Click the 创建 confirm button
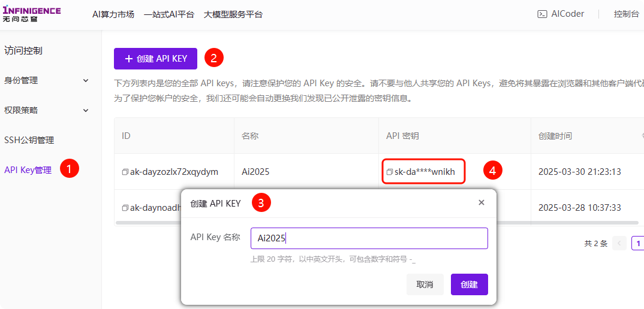Screen dimensions: 644x309 [469, 284]
